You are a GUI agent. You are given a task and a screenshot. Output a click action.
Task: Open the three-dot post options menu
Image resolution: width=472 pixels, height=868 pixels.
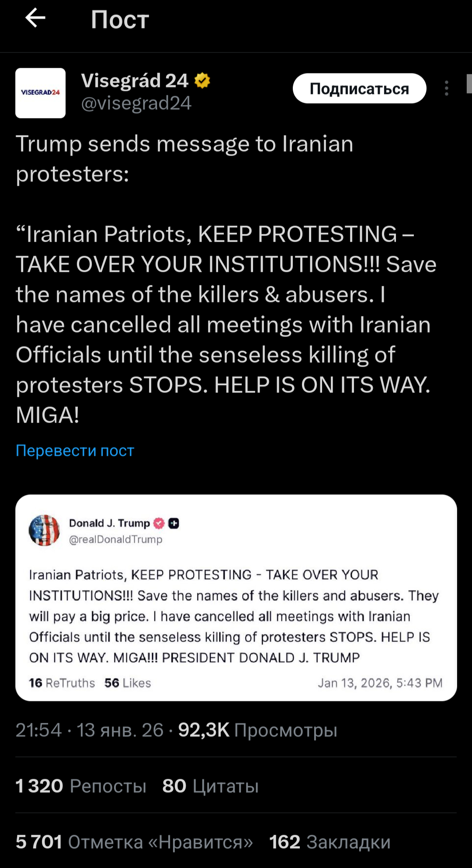[x=446, y=88]
